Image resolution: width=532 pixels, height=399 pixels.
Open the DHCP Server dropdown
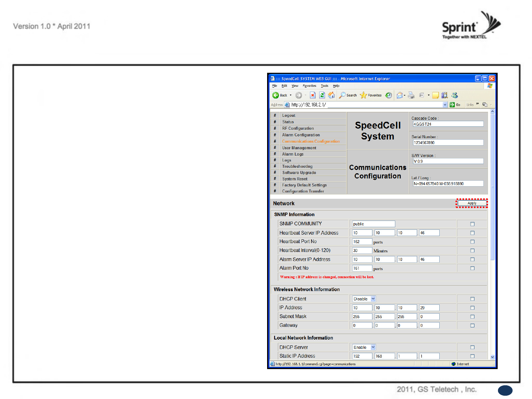[x=364, y=347]
